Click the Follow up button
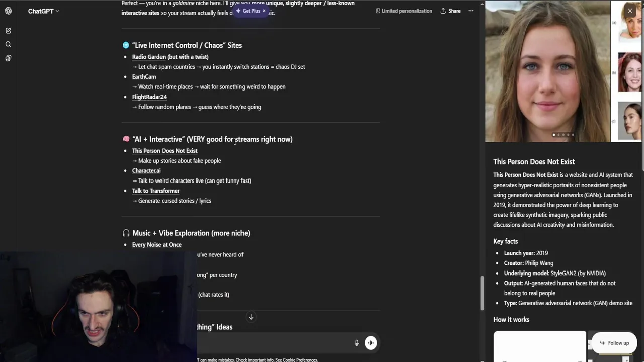 pyautogui.click(x=614, y=343)
